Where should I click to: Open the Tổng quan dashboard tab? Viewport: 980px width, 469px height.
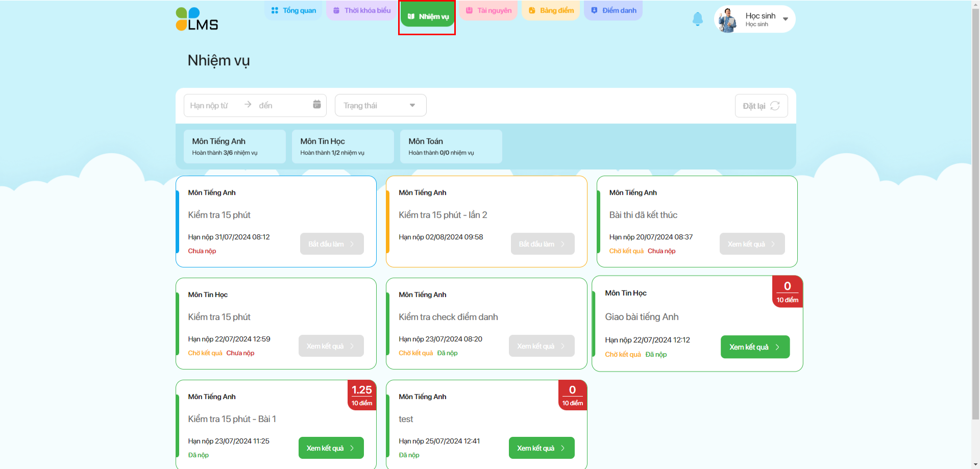coord(293,11)
